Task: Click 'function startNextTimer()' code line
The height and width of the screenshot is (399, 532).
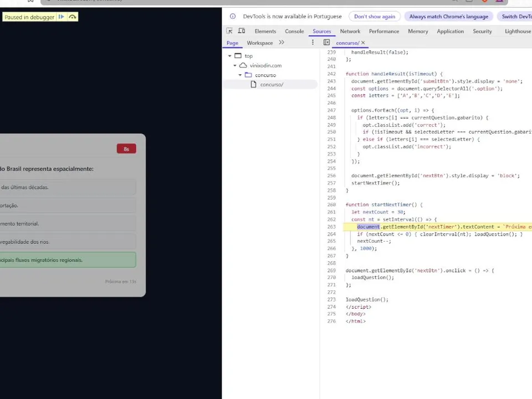Action: (384, 204)
